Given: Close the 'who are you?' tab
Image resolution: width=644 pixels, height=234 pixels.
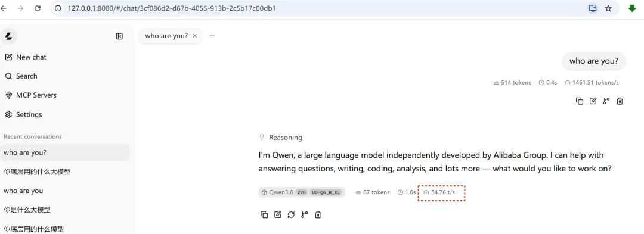Looking at the screenshot, I should [195, 36].
